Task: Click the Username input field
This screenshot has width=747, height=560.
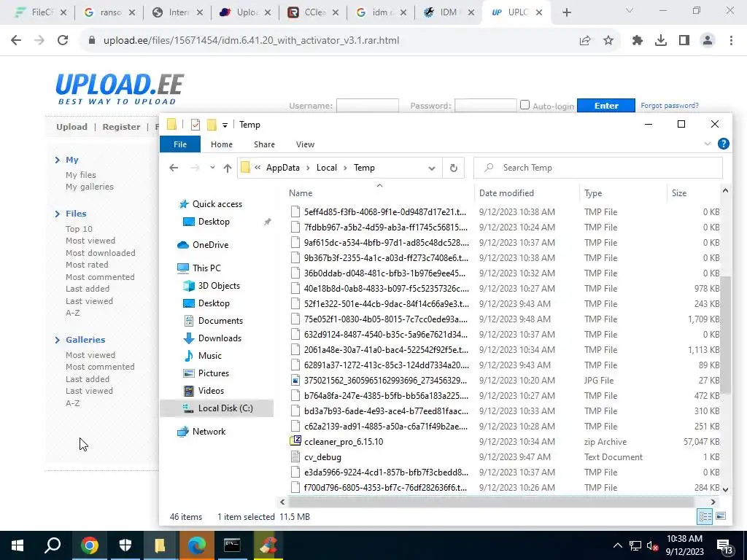Action: point(368,105)
